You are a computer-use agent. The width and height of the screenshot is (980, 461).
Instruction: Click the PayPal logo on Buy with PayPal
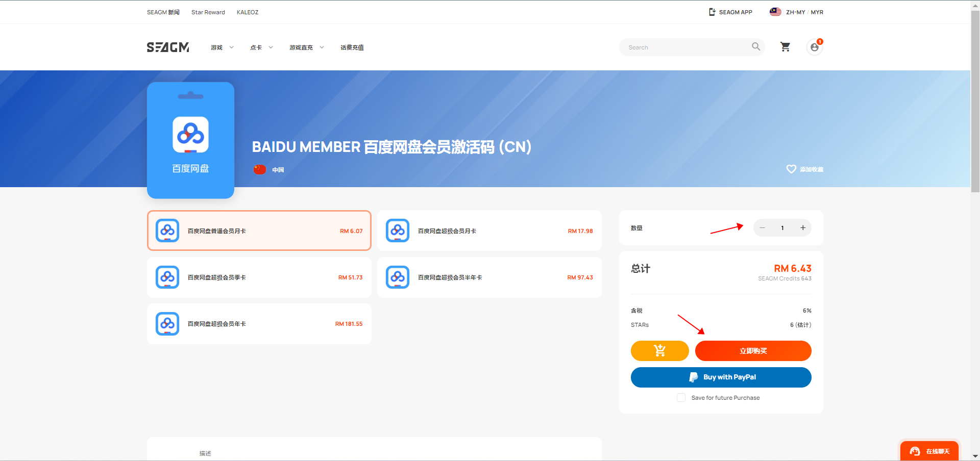pos(693,377)
